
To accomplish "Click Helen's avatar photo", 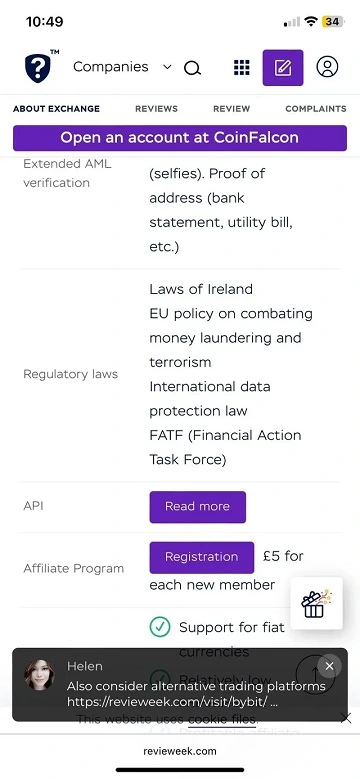I will 39,675.
